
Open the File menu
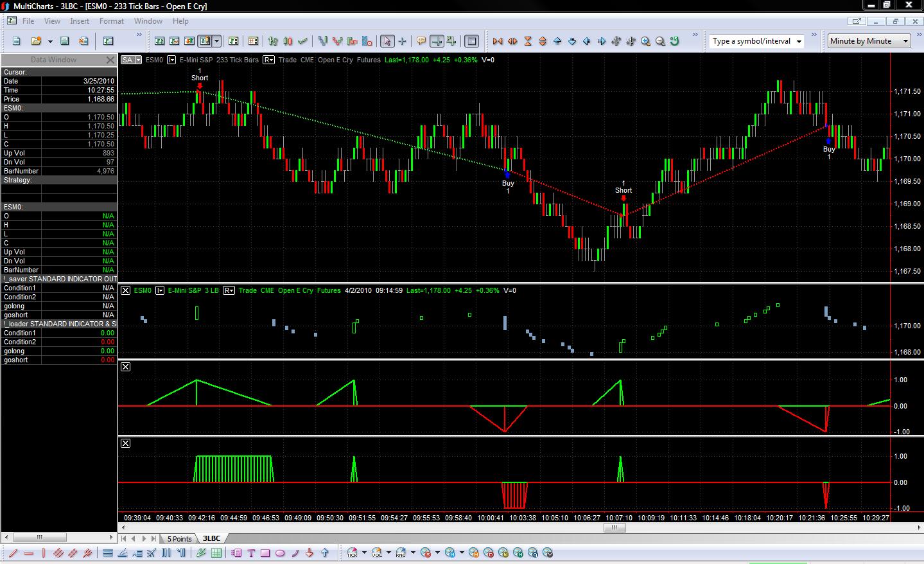[28, 21]
